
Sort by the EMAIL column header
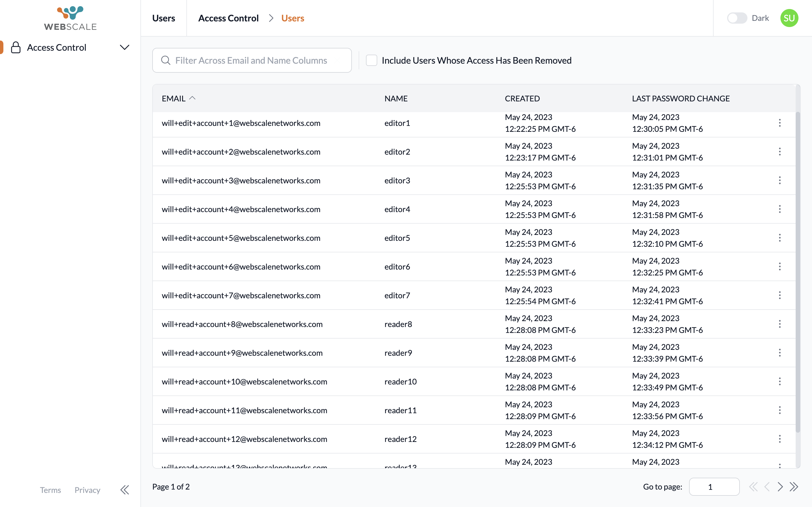point(173,99)
